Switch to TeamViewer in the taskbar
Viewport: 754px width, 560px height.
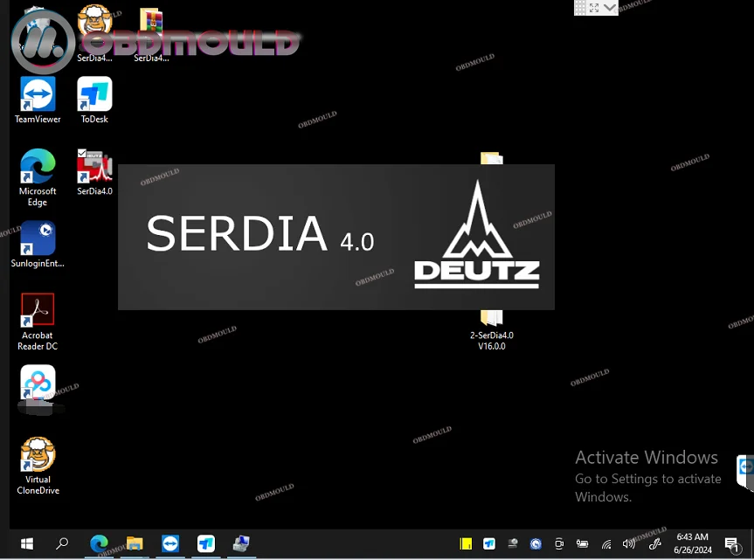170,543
